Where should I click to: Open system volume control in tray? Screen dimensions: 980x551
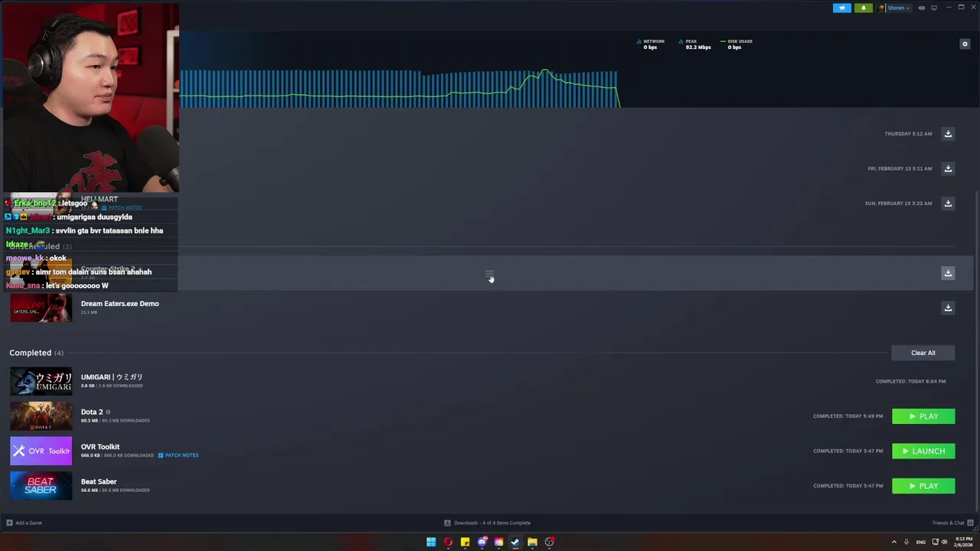(x=944, y=542)
